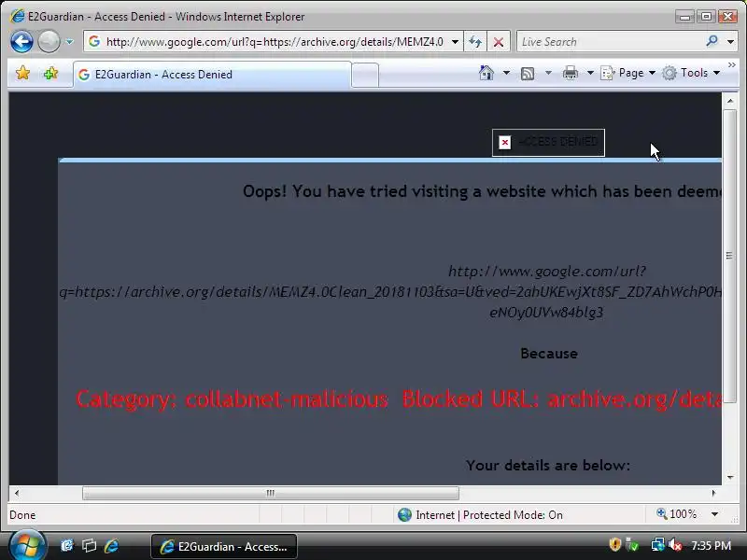The height and width of the screenshot is (560, 747).
Task: Expand the Print options dropdown arrow
Action: (x=590, y=73)
